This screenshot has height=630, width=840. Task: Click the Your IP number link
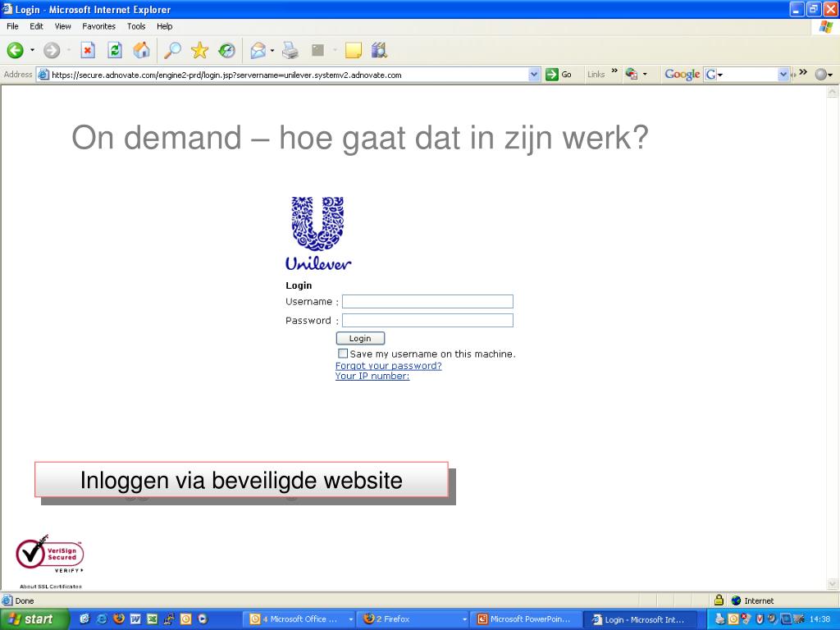pos(372,376)
